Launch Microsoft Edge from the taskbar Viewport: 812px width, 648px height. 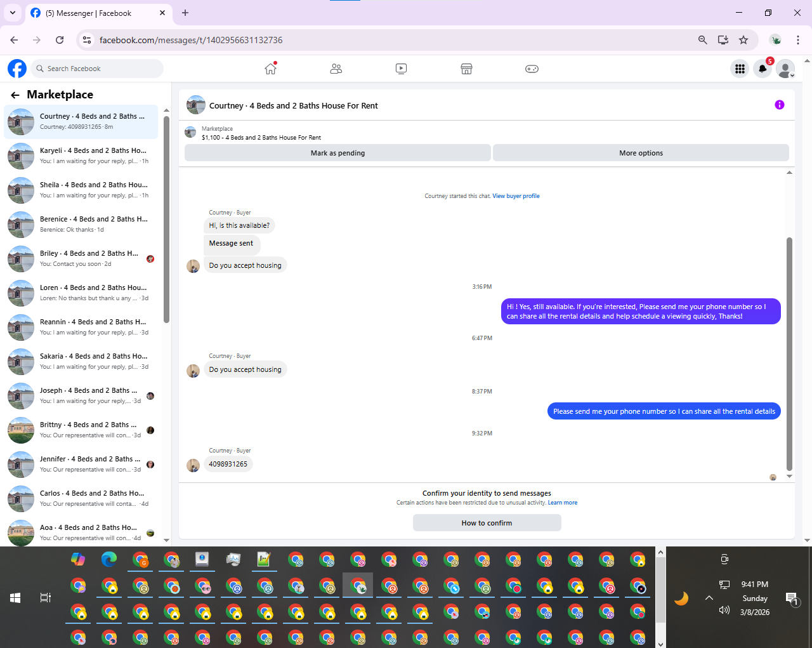point(109,559)
